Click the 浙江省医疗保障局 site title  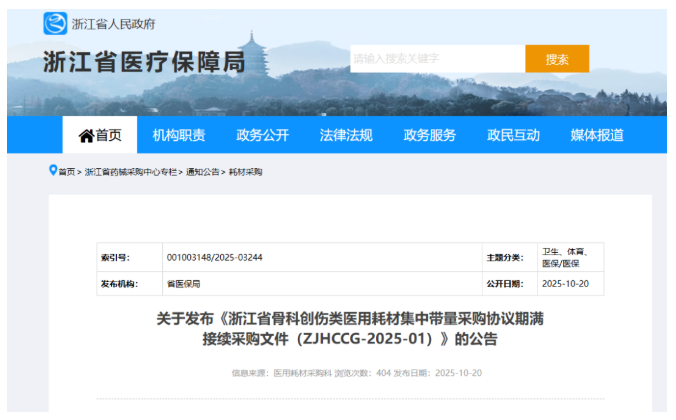pos(144,62)
